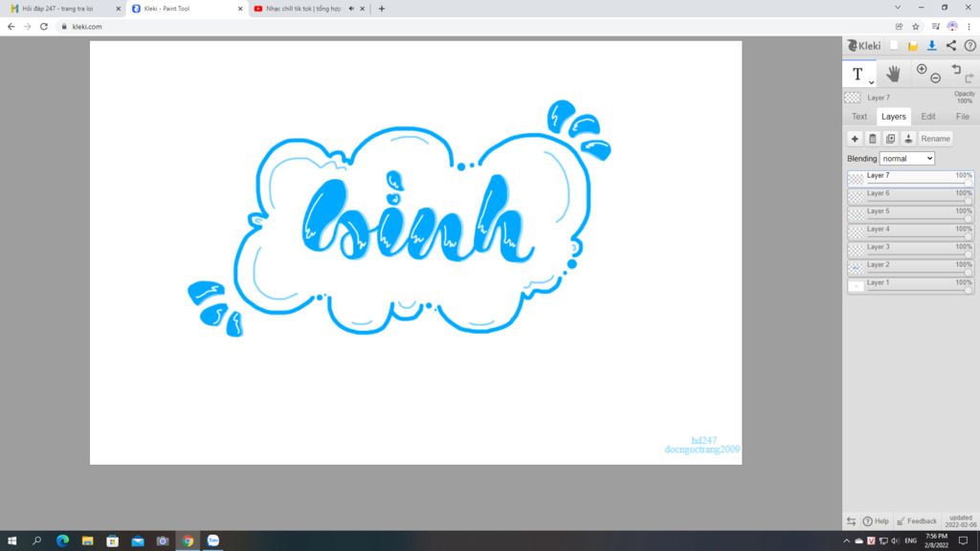
Task: Open Microsoft Edge from the taskbar
Action: tap(62, 541)
